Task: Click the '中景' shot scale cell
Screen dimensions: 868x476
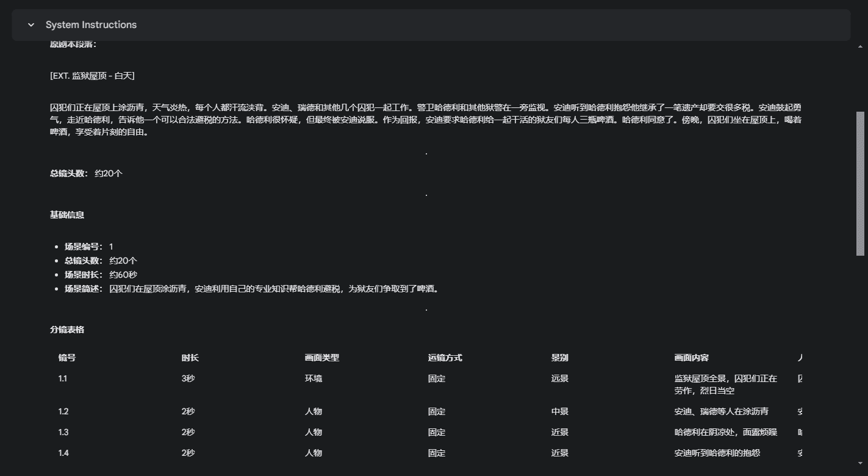Action: pyautogui.click(x=560, y=411)
